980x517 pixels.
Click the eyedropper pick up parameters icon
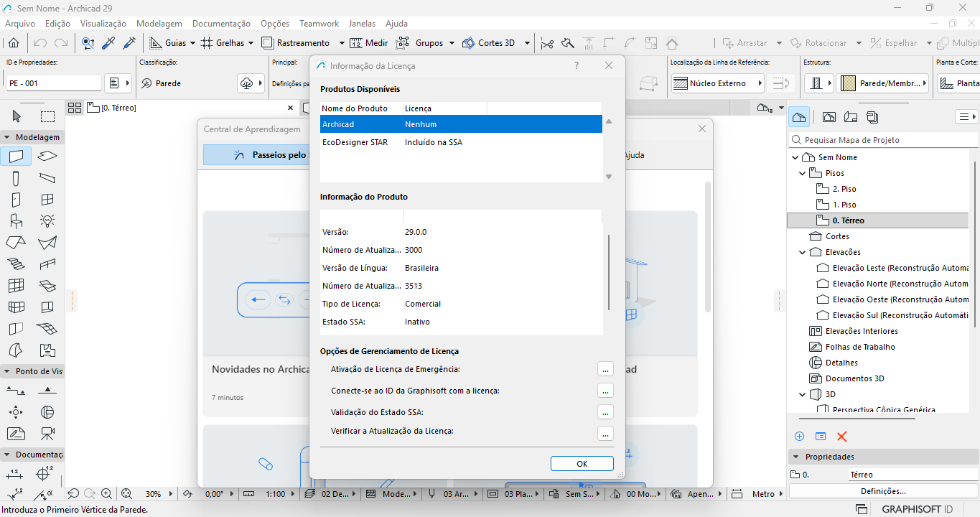(x=108, y=43)
